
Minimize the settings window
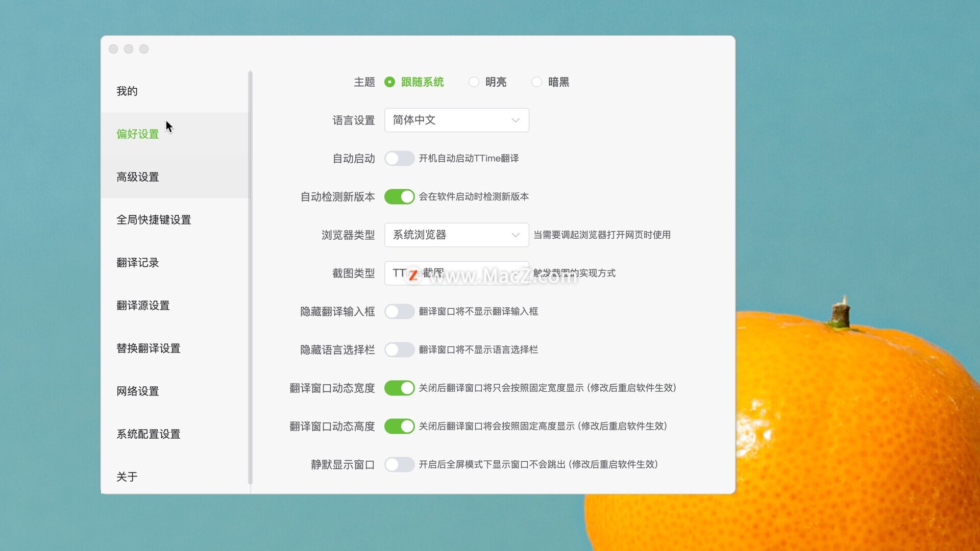pos(129,49)
